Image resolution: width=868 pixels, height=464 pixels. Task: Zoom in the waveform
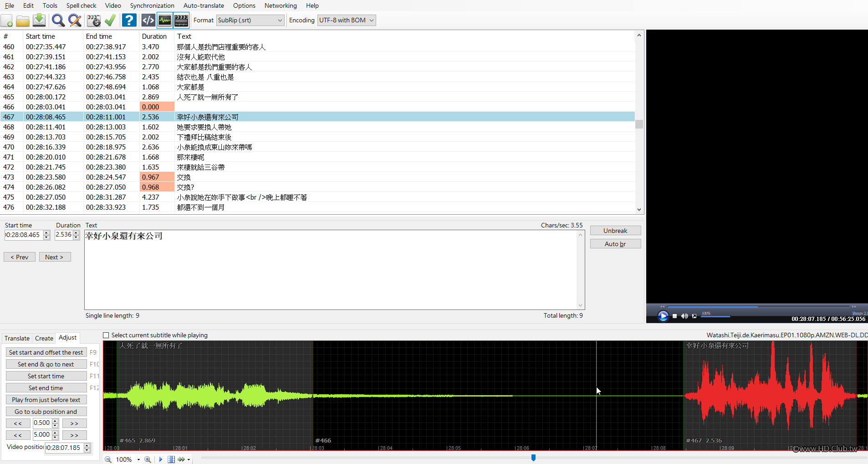click(x=148, y=459)
